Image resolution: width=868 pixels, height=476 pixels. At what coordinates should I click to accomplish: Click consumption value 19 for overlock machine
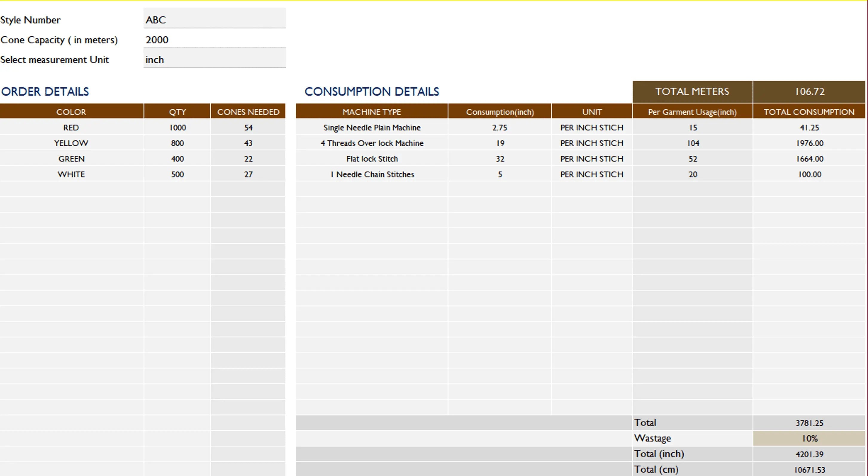(x=499, y=143)
